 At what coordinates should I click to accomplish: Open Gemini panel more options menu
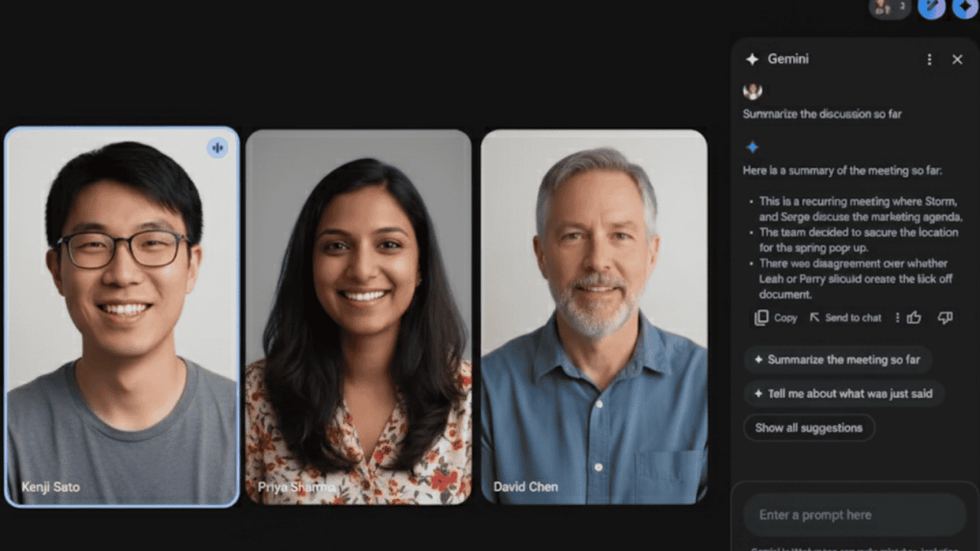(929, 59)
